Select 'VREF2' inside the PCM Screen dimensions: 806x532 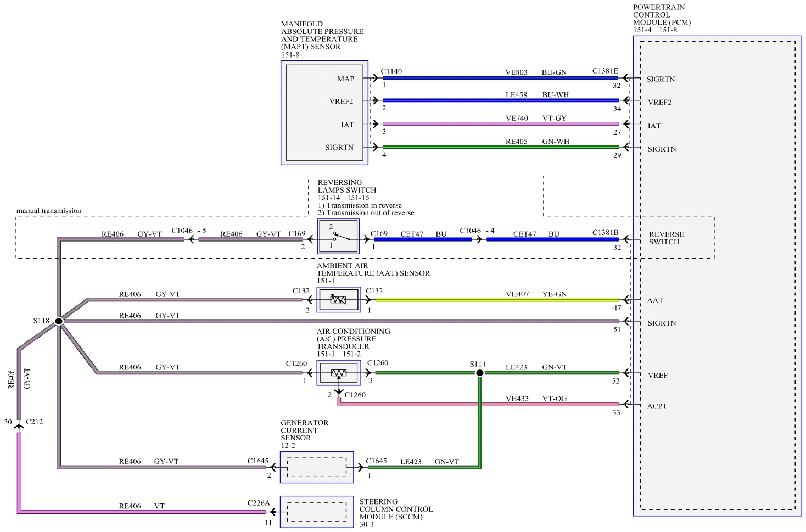tap(659, 102)
